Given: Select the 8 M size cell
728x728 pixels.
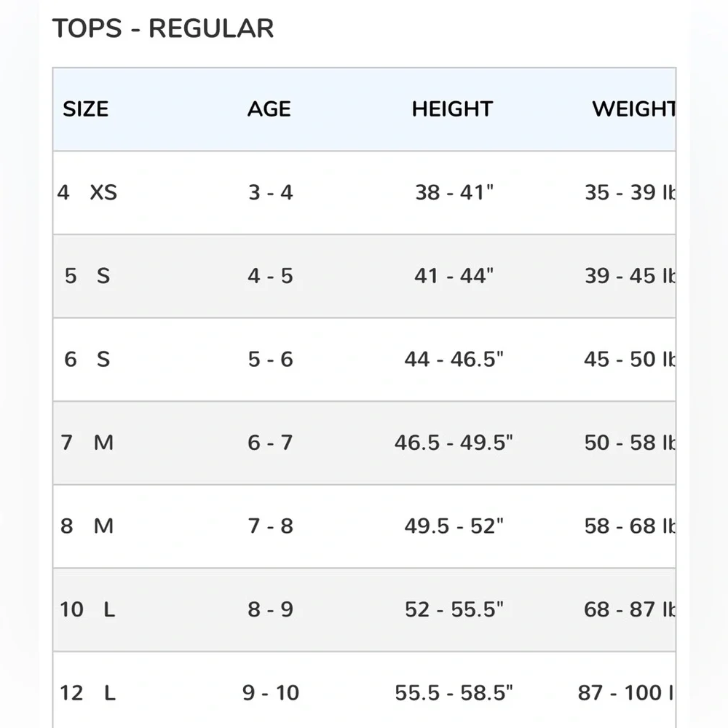Looking at the screenshot, I should tap(87, 526).
